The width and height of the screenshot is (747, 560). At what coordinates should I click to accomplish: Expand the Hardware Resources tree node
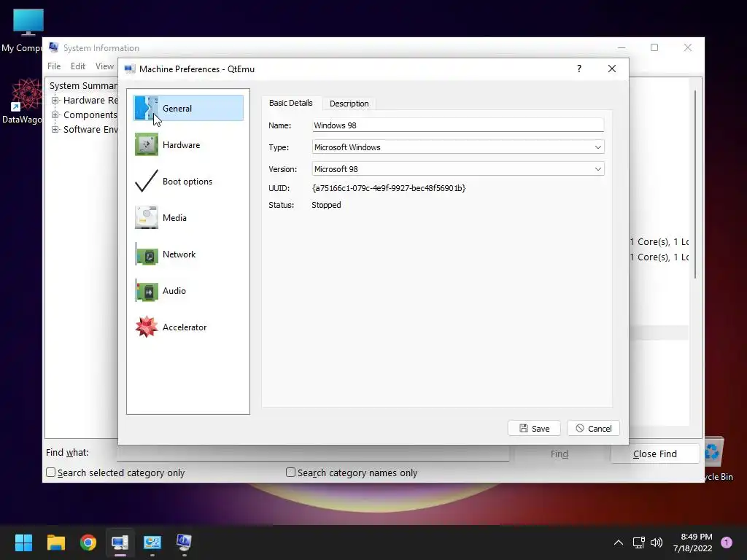tap(55, 100)
